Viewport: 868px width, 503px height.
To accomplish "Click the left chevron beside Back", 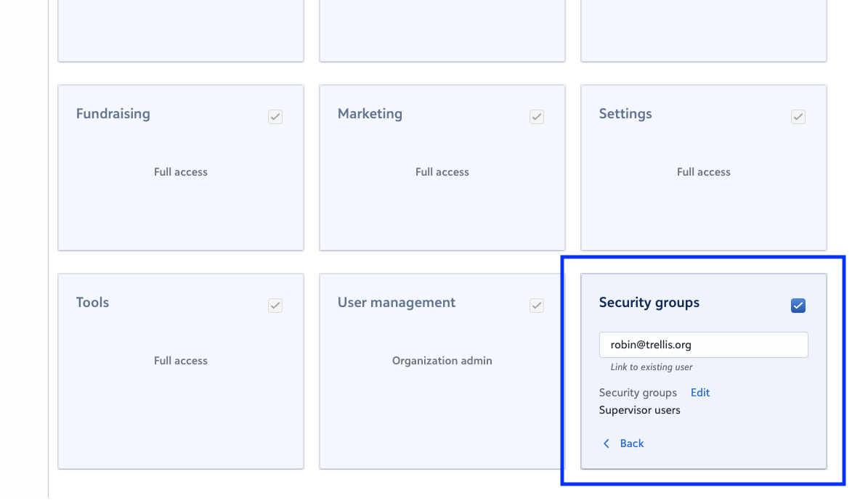I will tap(607, 443).
